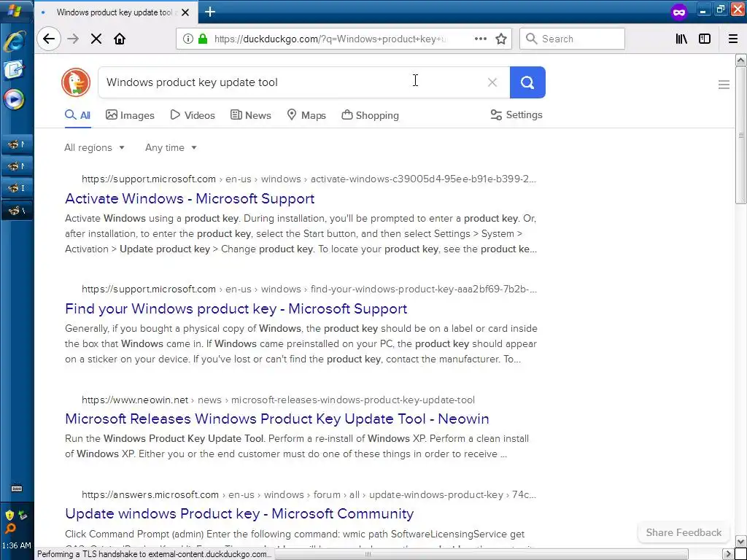Close the Windows product key update tool tab
747x560 pixels.
pyautogui.click(x=185, y=12)
